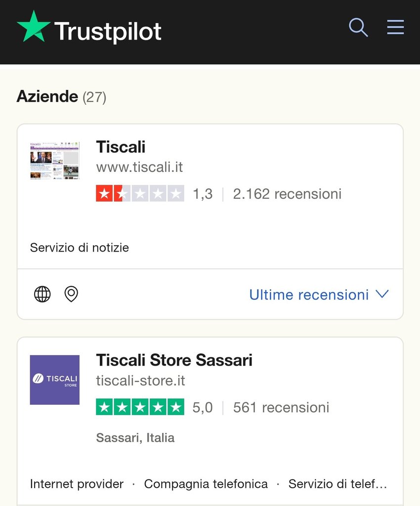The image size is (420, 506).
Task: Open the hamburger menu
Action: click(395, 27)
